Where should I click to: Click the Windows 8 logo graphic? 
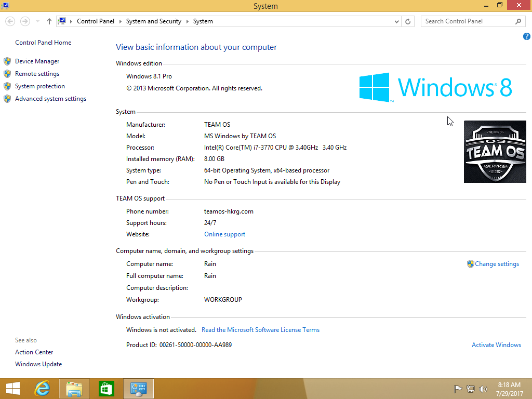(x=436, y=87)
